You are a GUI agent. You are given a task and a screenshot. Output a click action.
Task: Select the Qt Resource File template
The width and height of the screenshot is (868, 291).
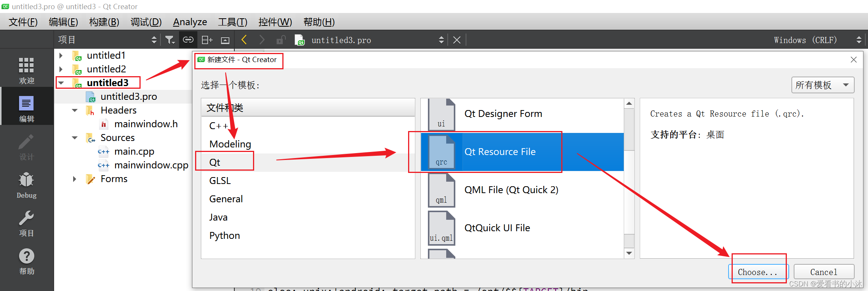click(522, 152)
